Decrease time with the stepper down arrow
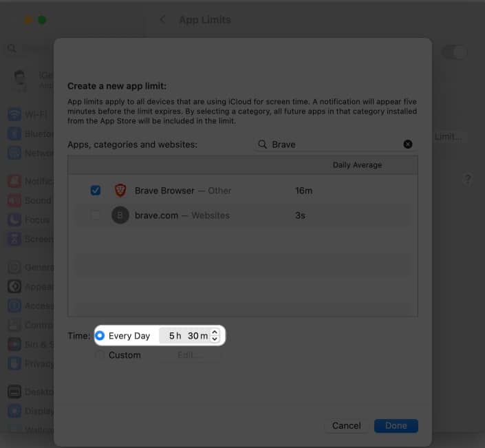This screenshot has width=485, height=448. tap(215, 339)
